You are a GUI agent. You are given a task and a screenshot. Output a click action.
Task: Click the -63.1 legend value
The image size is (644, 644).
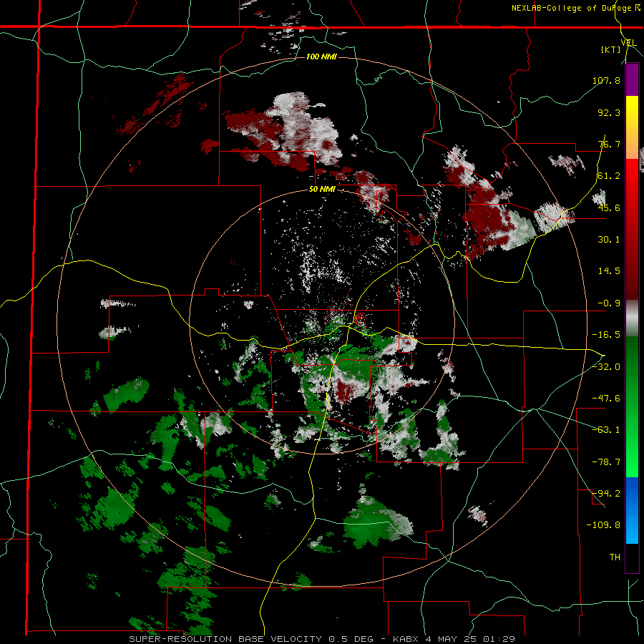[x=606, y=430]
